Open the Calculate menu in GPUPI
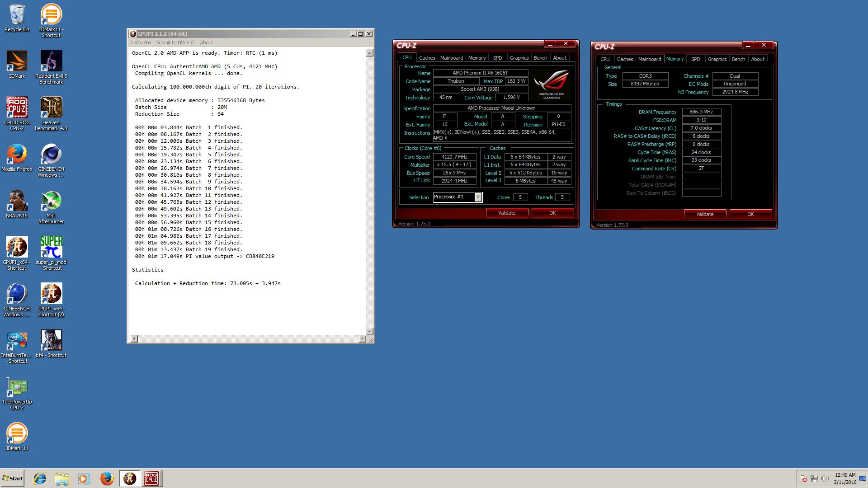The width and height of the screenshot is (868, 488). pos(141,42)
